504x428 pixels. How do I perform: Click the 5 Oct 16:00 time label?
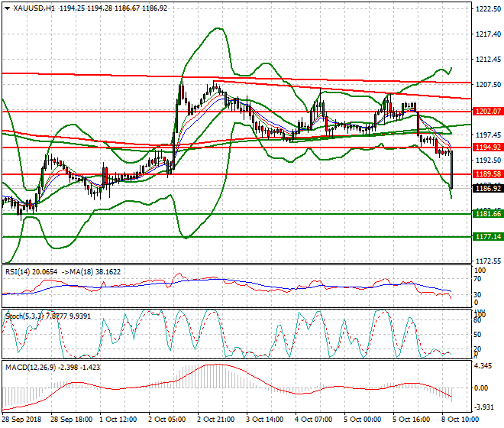click(411, 420)
